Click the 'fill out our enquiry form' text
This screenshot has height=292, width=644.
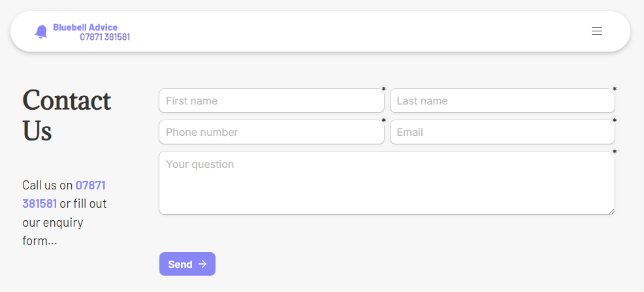[x=63, y=222]
